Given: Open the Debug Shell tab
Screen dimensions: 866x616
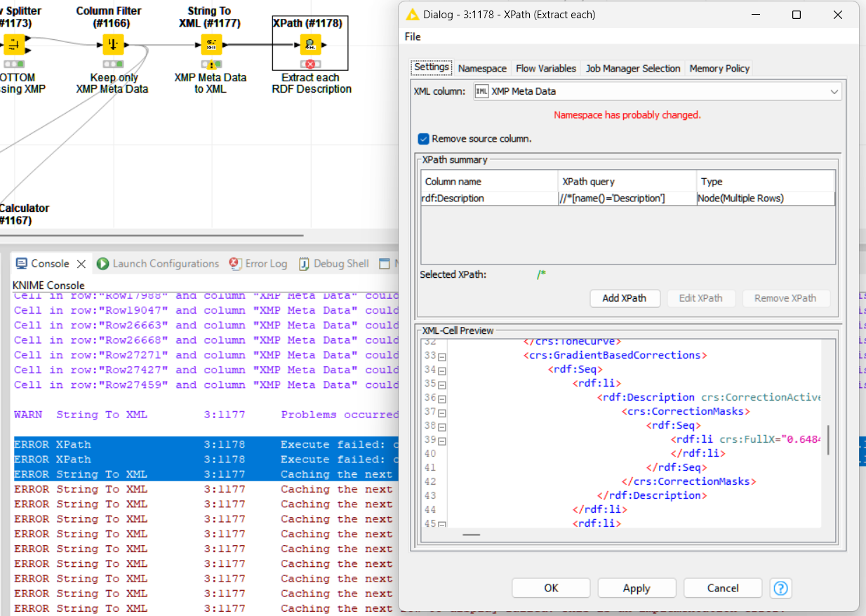Looking at the screenshot, I should tap(334, 264).
